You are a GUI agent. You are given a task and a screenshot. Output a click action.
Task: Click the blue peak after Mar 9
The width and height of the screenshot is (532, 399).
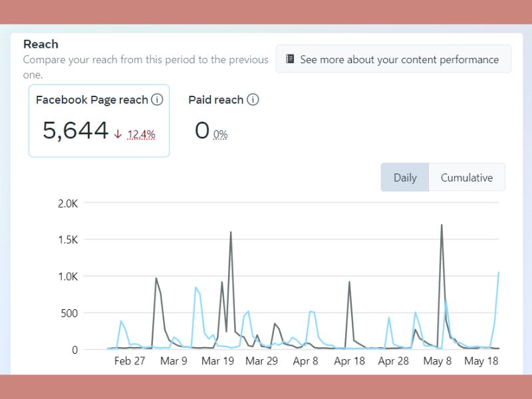coord(196,287)
